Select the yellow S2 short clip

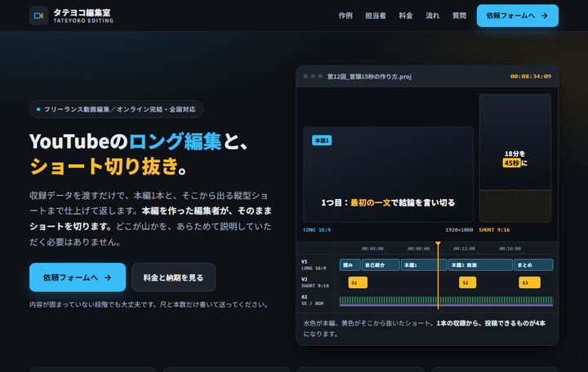468,282
